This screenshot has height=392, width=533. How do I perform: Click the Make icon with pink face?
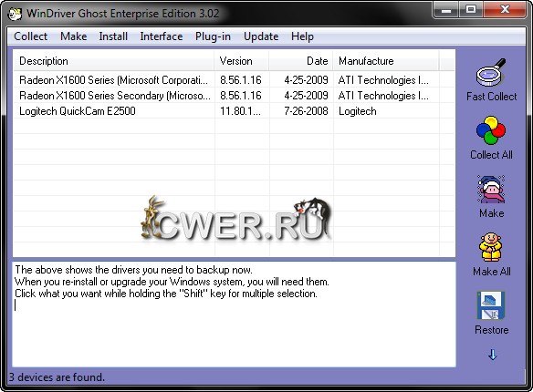click(491, 189)
